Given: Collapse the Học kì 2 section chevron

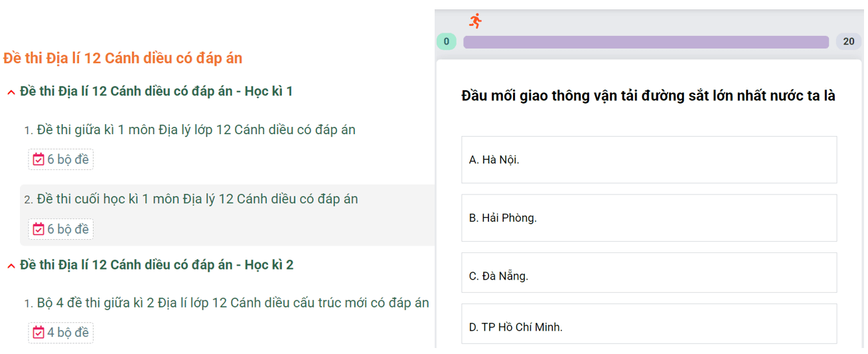Looking at the screenshot, I should pyautogui.click(x=11, y=266).
